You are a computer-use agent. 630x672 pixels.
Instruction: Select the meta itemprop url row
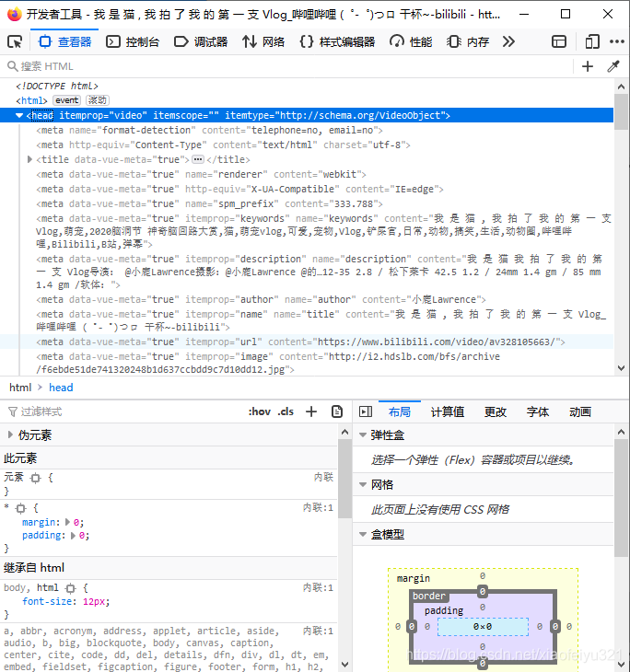click(300, 342)
